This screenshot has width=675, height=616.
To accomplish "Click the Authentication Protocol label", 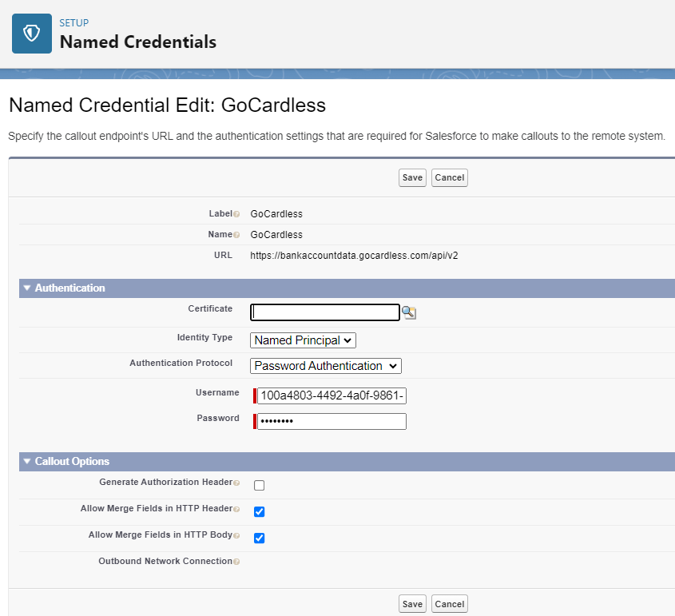I will pos(181,364).
